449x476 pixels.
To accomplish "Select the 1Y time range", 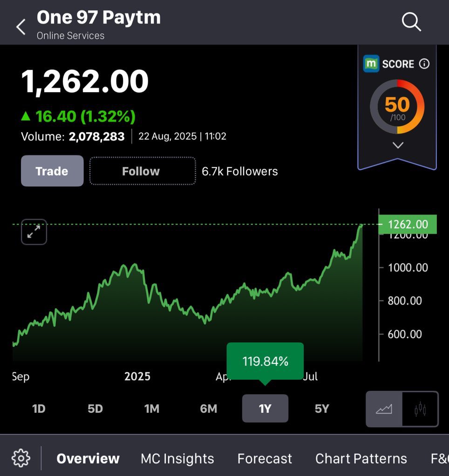I will click(265, 409).
